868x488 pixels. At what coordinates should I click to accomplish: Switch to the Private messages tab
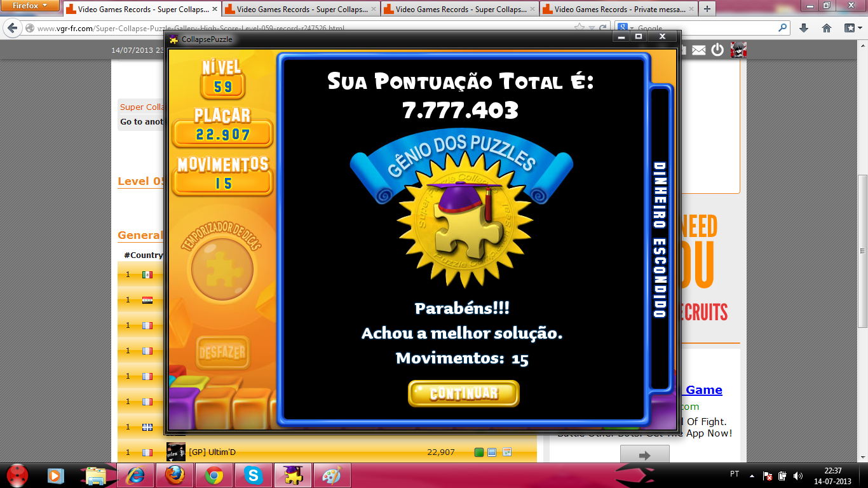[x=618, y=9]
